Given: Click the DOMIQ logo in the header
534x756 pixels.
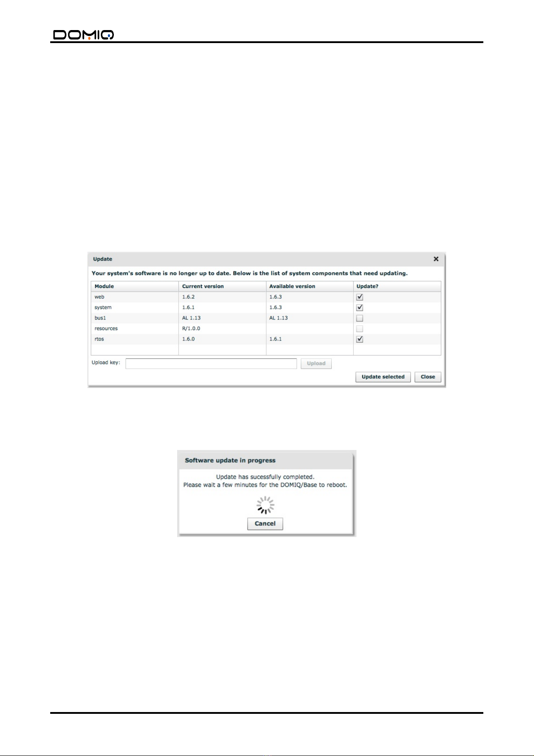Looking at the screenshot, I should (x=83, y=35).
